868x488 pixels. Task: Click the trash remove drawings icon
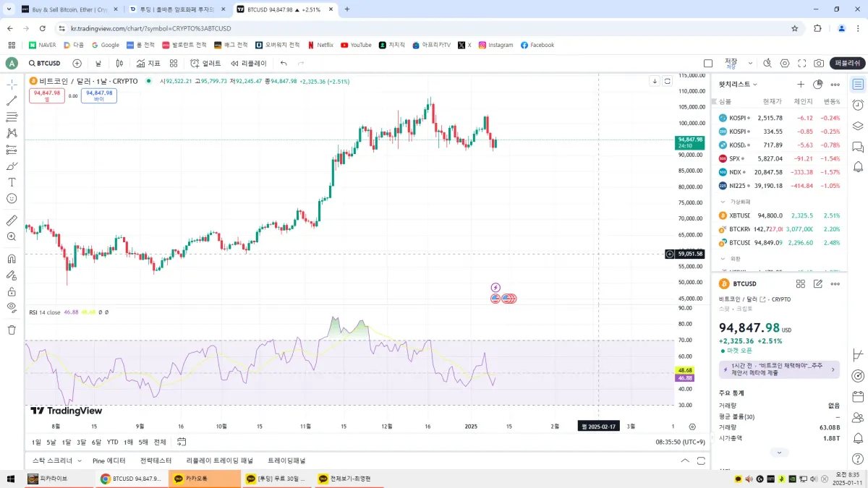click(x=12, y=330)
